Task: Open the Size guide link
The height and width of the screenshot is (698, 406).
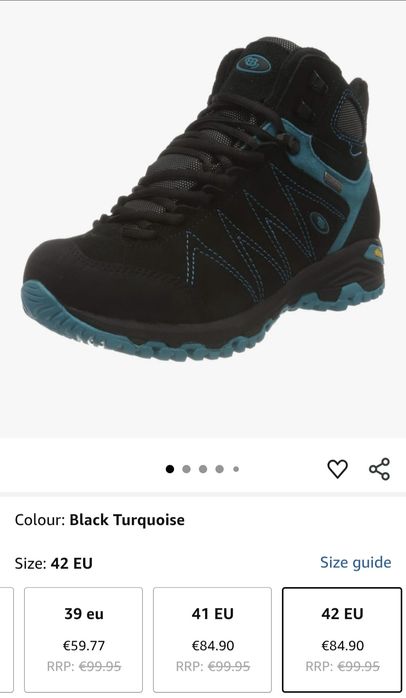Action: coord(356,562)
